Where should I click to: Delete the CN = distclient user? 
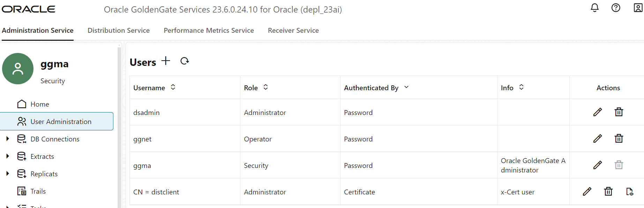pos(608,191)
